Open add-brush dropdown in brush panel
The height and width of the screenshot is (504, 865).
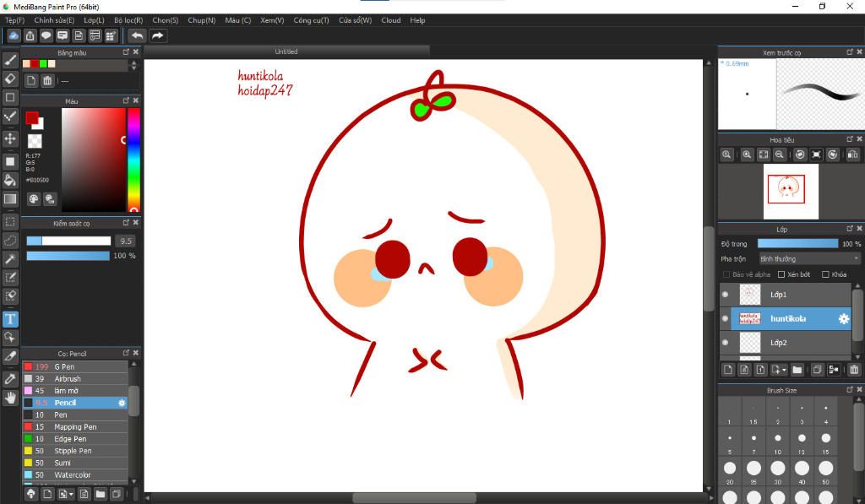pos(66,494)
